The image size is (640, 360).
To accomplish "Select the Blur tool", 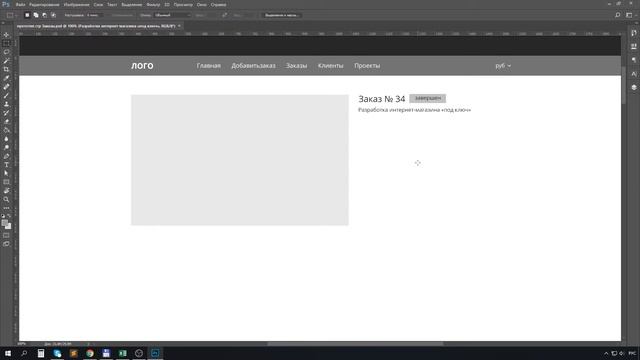I will (6, 139).
